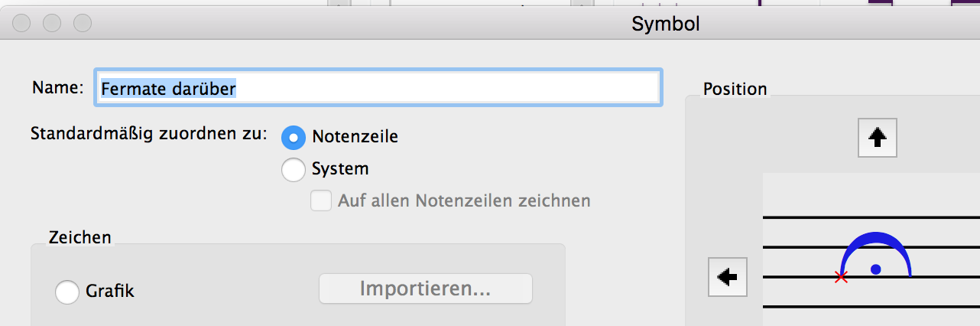
Task: Click the Name: label text
Action: [58, 87]
